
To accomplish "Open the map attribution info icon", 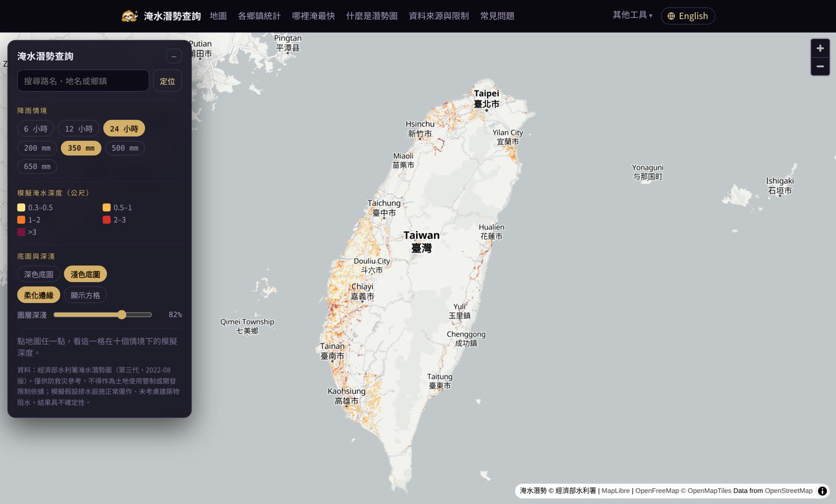I will coord(822,491).
